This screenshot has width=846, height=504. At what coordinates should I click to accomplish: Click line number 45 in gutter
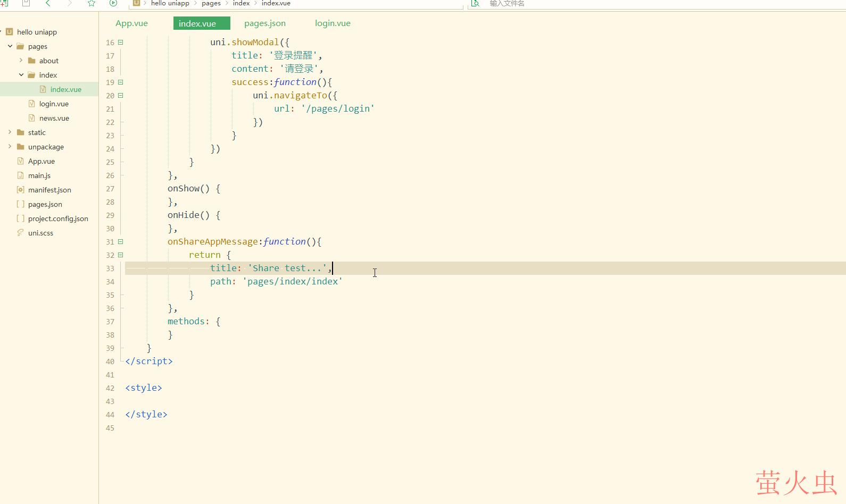[x=110, y=428]
